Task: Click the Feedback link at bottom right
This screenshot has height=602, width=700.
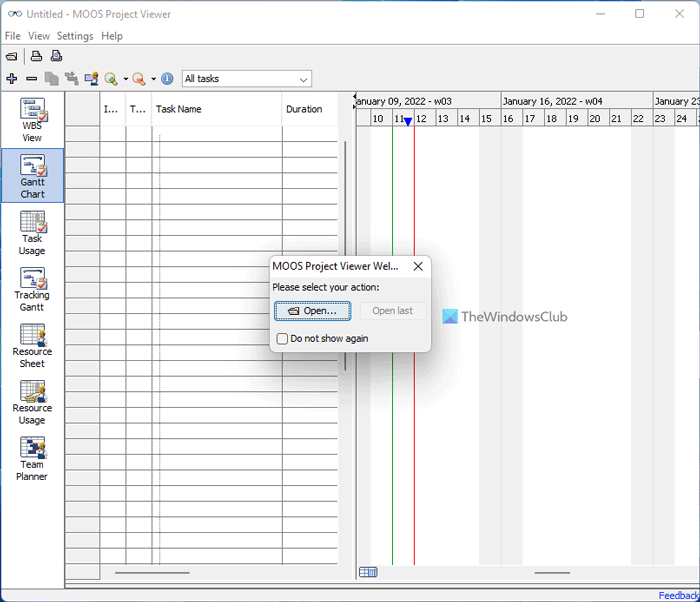Action: point(678,595)
